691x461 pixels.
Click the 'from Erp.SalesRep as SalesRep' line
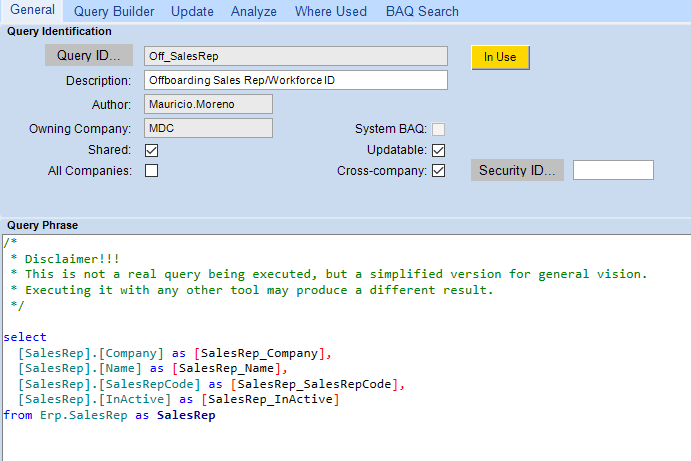tap(109, 415)
